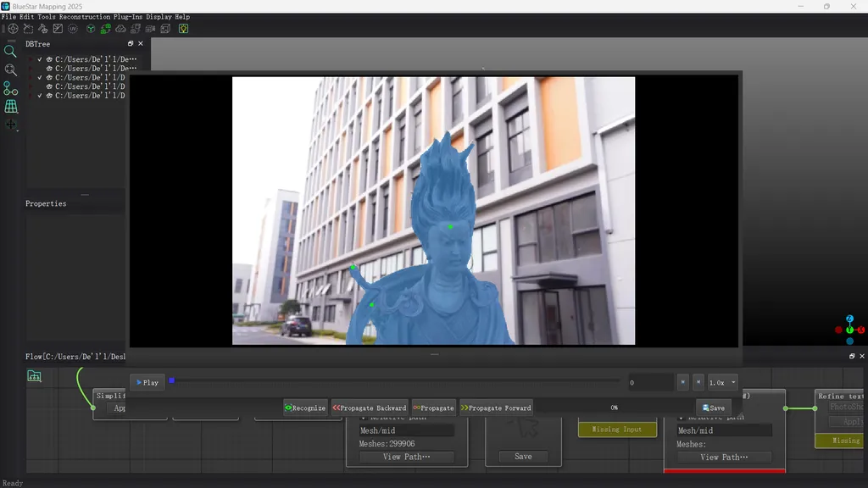Toggle the third DBTree entry checkmark
The width and height of the screenshot is (868, 488).
pyautogui.click(x=40, y=78)
